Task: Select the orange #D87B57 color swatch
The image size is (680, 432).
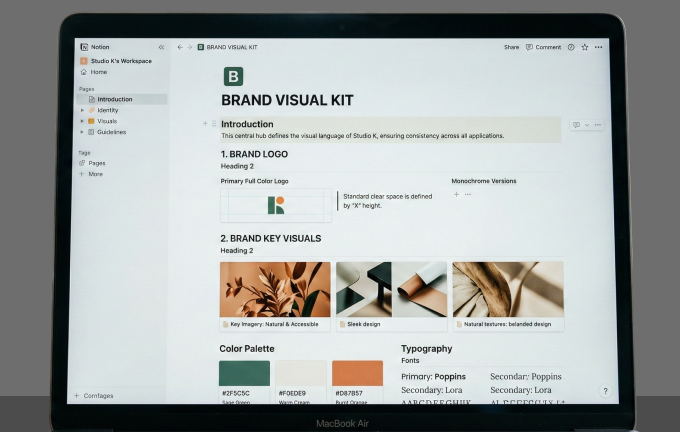Action: click(x=357, y=373)
